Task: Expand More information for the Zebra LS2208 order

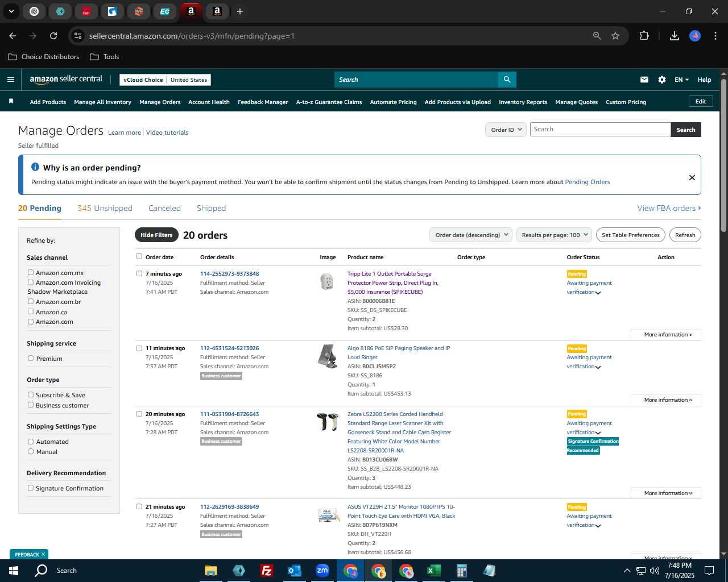Action: click(666, 493)
